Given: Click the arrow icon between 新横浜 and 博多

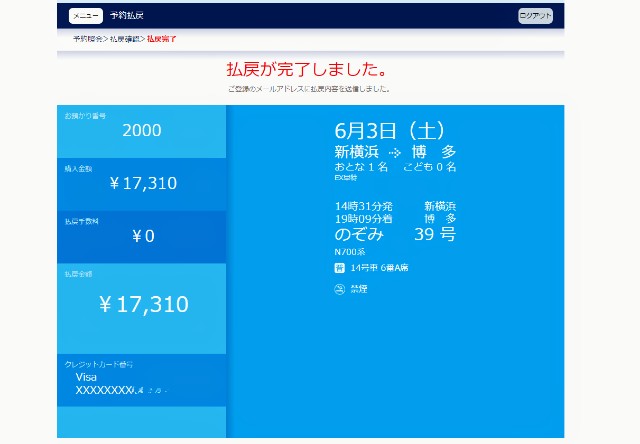Looking at the screenshot, I should [395, 153].
